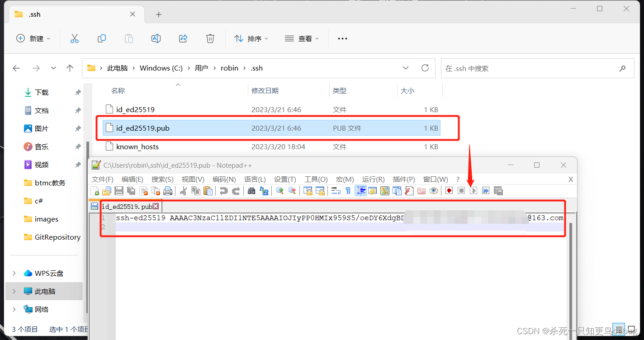Sort files by 修改日期 column header
Image resolution: width=644 pixels, height=340 pixels.
click(265, 90)
